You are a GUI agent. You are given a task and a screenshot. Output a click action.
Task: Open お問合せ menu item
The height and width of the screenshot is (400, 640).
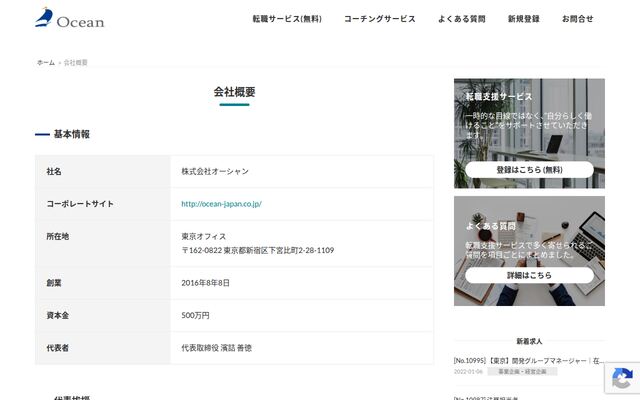coord(578,19)
